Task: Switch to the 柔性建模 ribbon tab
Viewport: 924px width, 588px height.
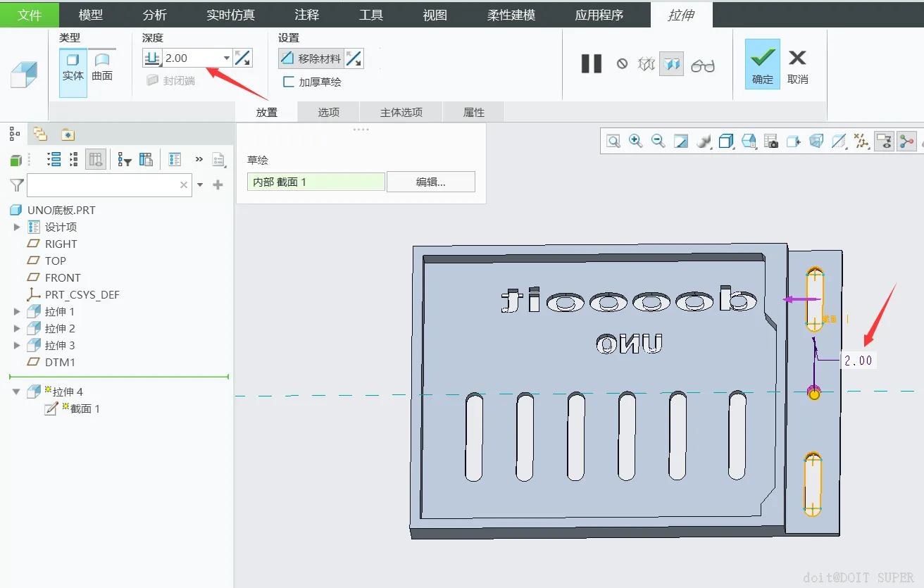Action: click(x=511, y=15)
